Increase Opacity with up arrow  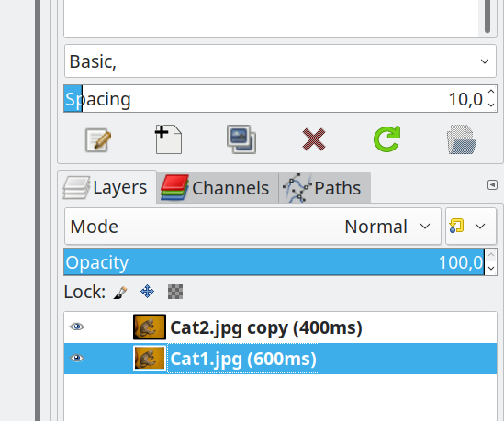(491, 255)
